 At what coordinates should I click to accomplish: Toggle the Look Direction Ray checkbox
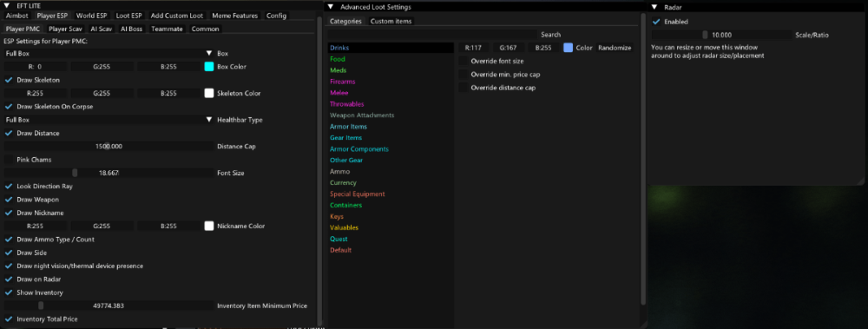[x=9, y=186]
